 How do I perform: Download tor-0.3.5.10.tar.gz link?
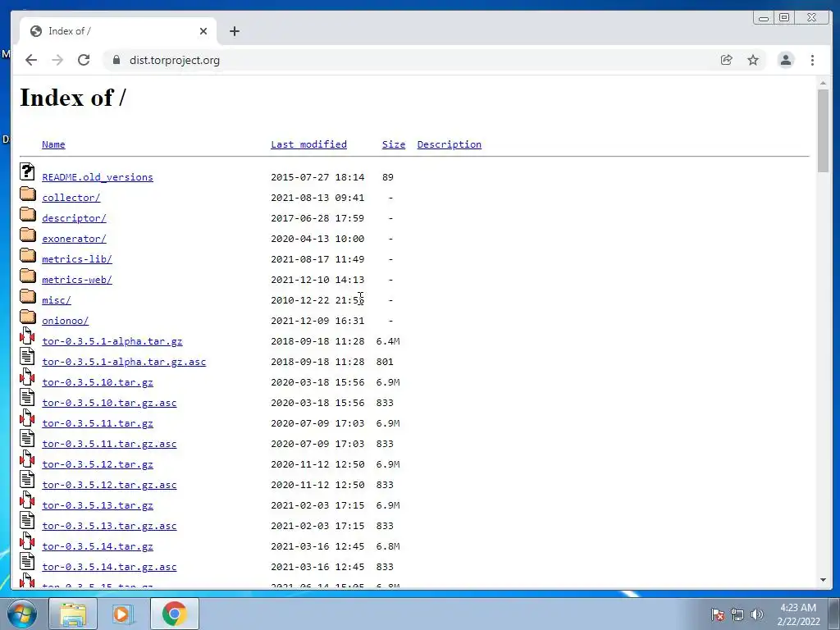point(98,382)
